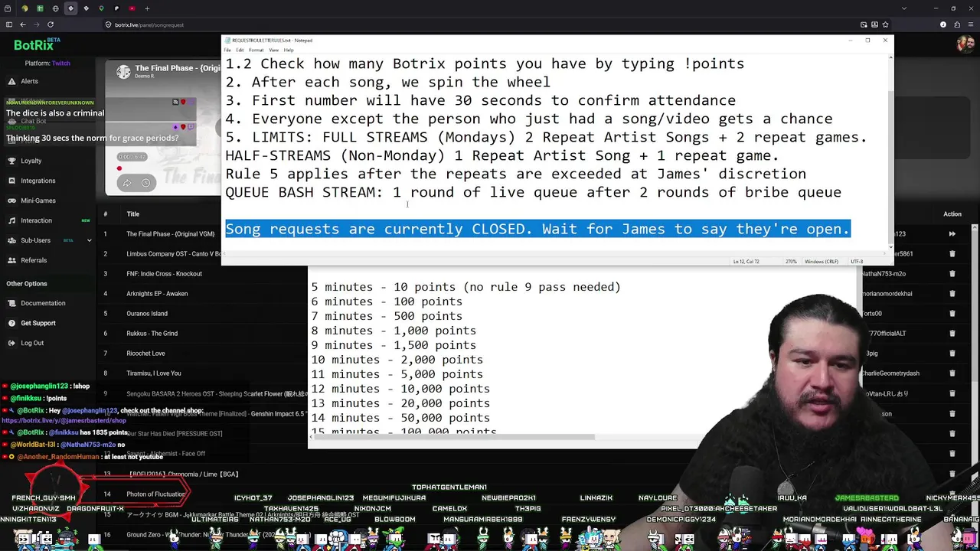Viewport: 980px width, 551px height.
Task: Open the Alerts sidebar item
Action: point(29,81)
